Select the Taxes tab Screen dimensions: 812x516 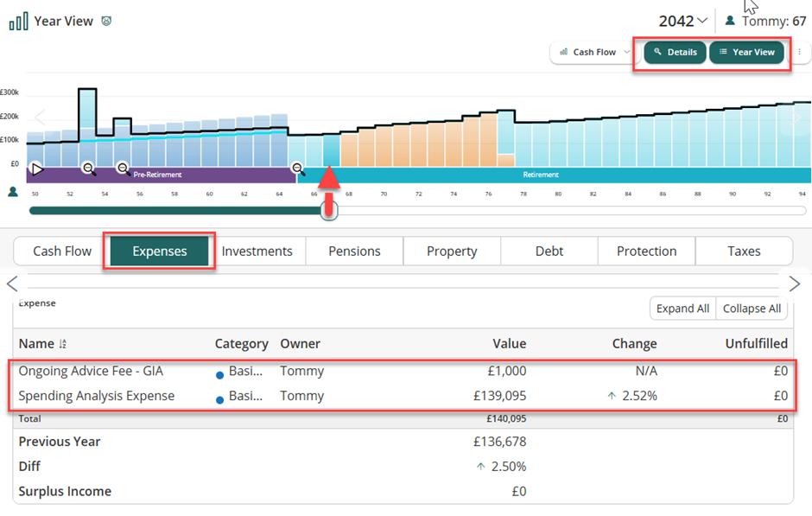click(744, 251)
